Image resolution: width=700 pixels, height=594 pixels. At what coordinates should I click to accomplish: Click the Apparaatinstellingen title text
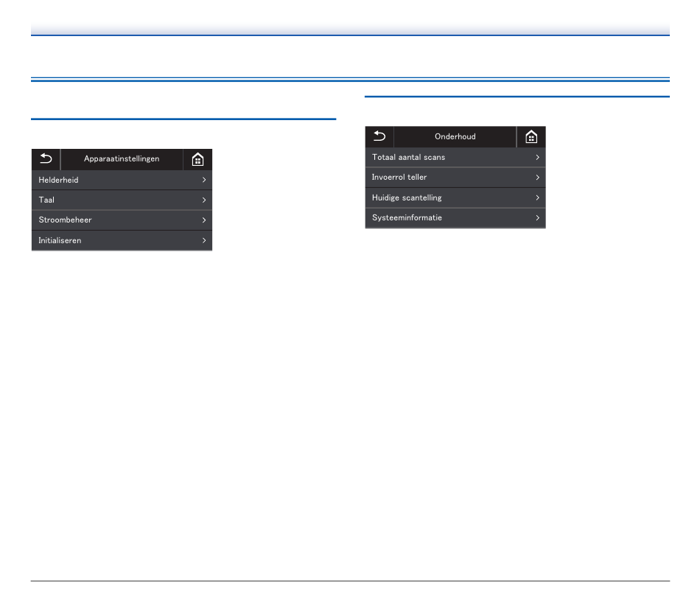click(x=122, y=159)
